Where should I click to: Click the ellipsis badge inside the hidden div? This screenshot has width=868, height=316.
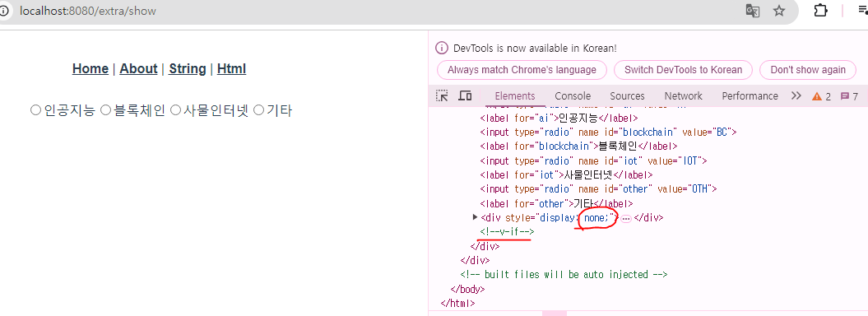tap(626, 219)
